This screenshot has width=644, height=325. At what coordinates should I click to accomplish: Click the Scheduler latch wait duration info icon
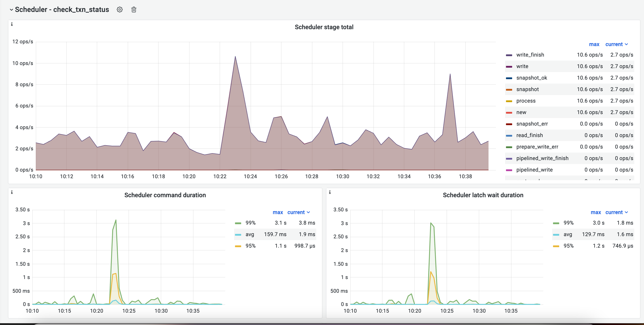[x=330, y=192]
